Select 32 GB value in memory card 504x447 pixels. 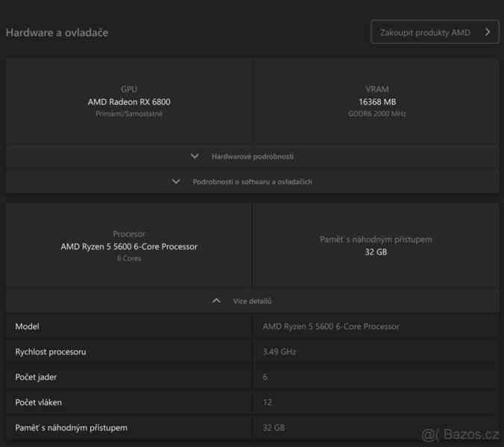pos(376,252)
